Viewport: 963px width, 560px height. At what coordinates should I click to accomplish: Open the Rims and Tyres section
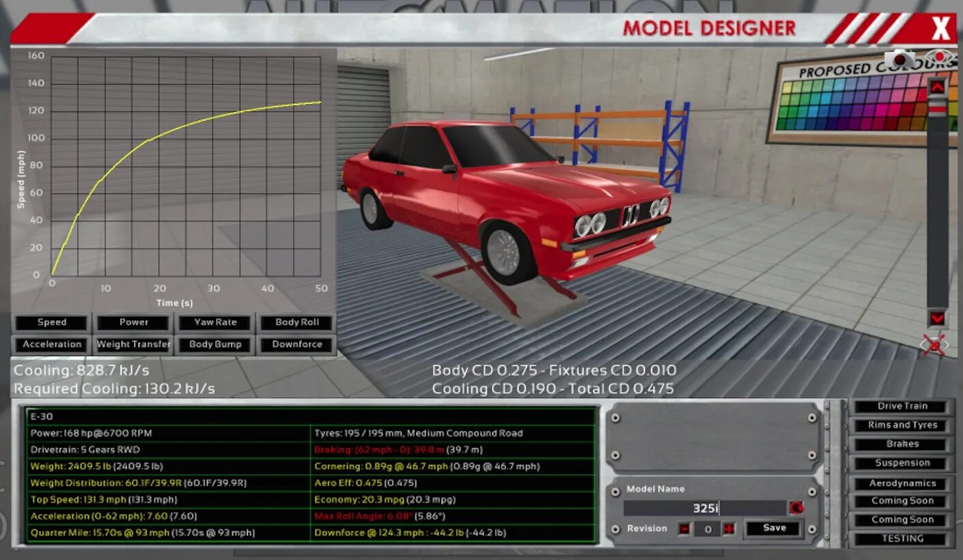click(902, 425)
